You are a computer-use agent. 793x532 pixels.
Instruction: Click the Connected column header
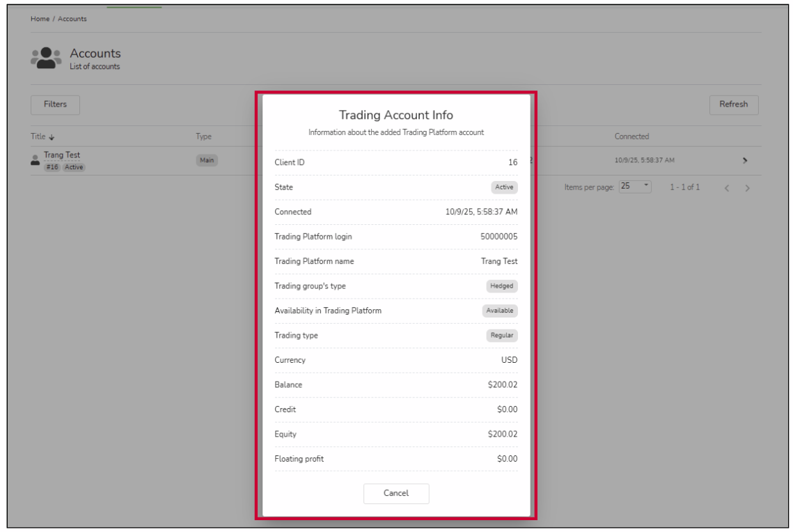(631, 136)
